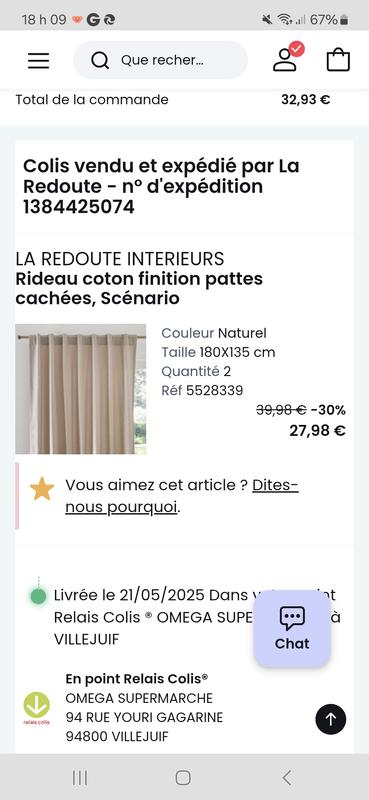The width and height of the screenshot is (369, 800).
Task: Open the Chat support bubble
Action: (x=292, y=629)
